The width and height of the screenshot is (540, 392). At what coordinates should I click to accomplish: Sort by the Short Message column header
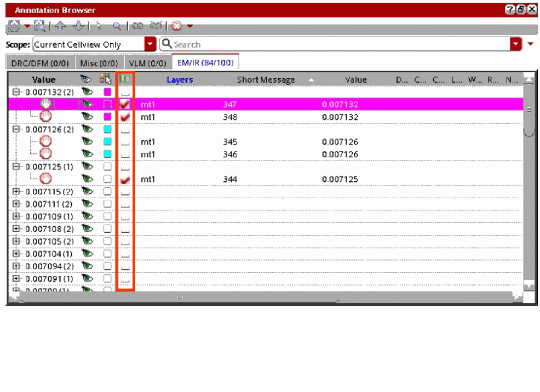click(266, 80)
